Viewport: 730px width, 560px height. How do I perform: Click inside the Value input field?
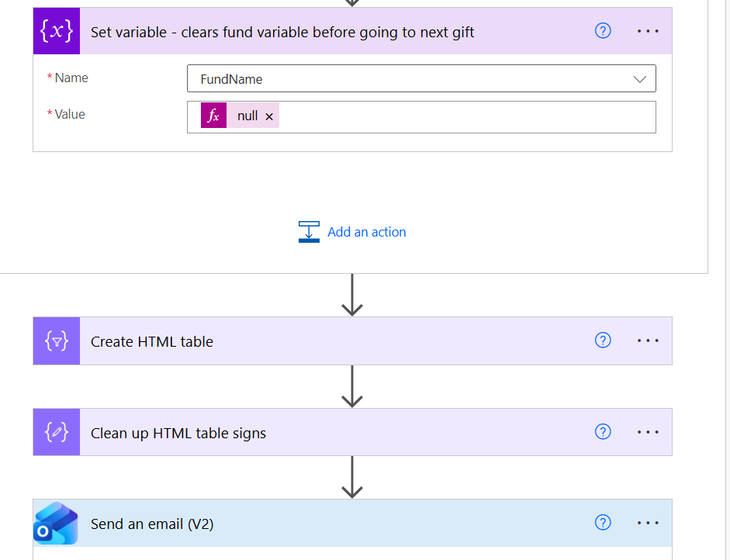point(421,117)
